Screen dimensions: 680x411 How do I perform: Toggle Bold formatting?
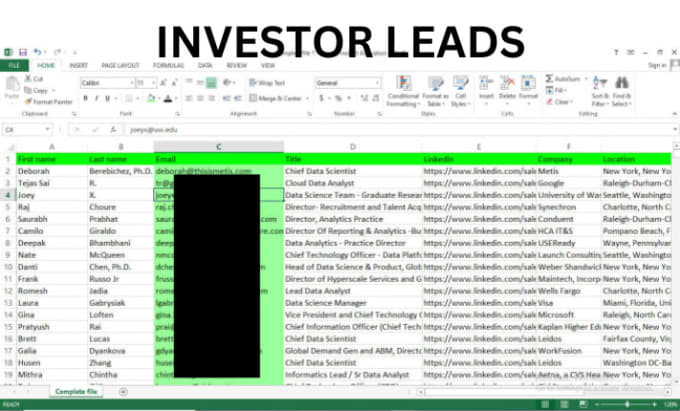86,98
